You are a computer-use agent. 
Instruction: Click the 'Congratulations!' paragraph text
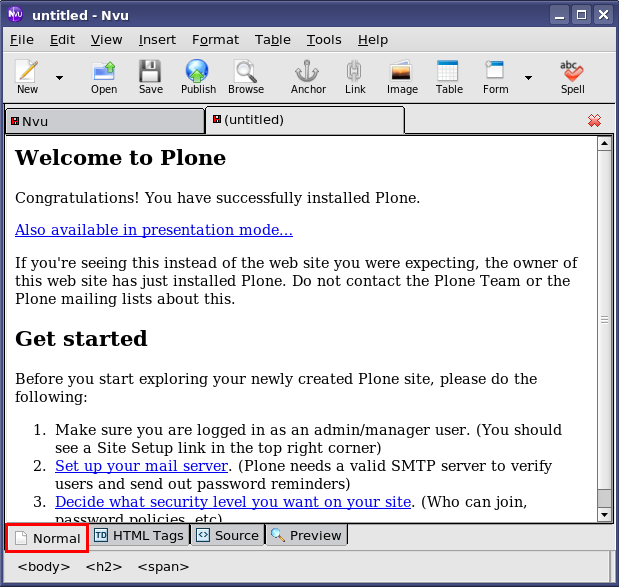tap(217, 198)
